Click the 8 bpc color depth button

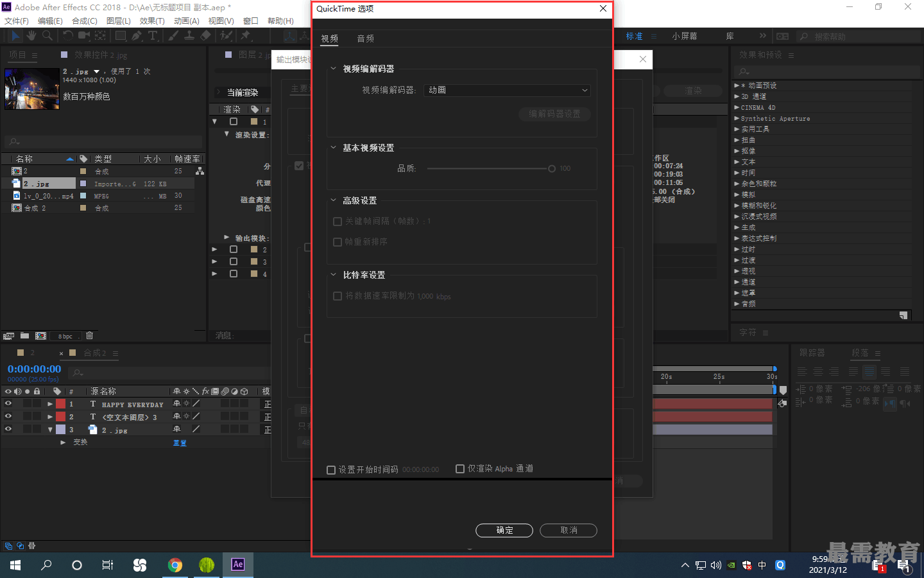(65, 337)
